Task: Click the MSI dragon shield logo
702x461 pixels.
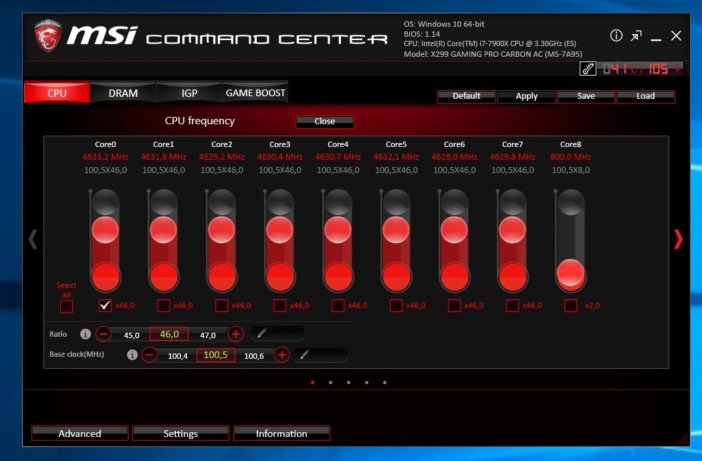Action: coord(47,35)
